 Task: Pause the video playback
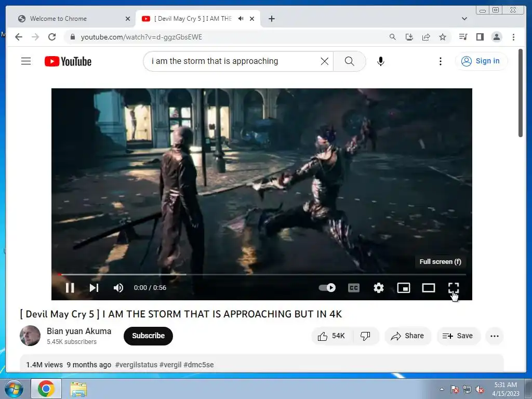click(70, 288)
